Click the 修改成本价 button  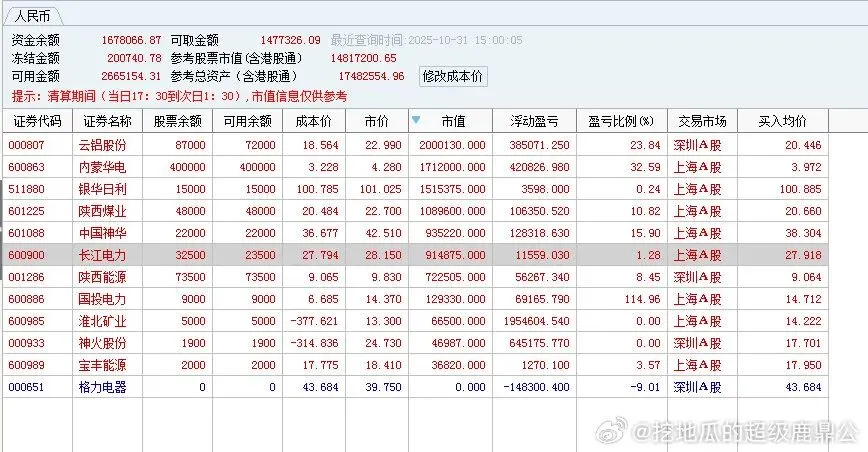click(453, 76)
